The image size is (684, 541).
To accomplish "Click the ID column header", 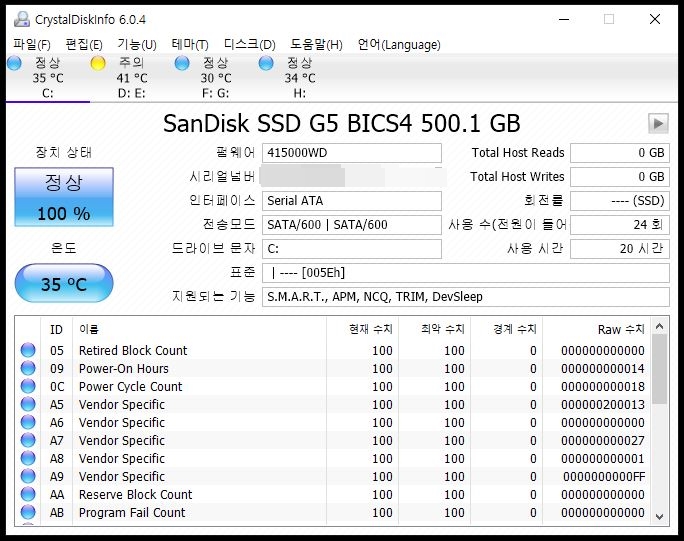I will pyautogui.click(x=56, y=329).
